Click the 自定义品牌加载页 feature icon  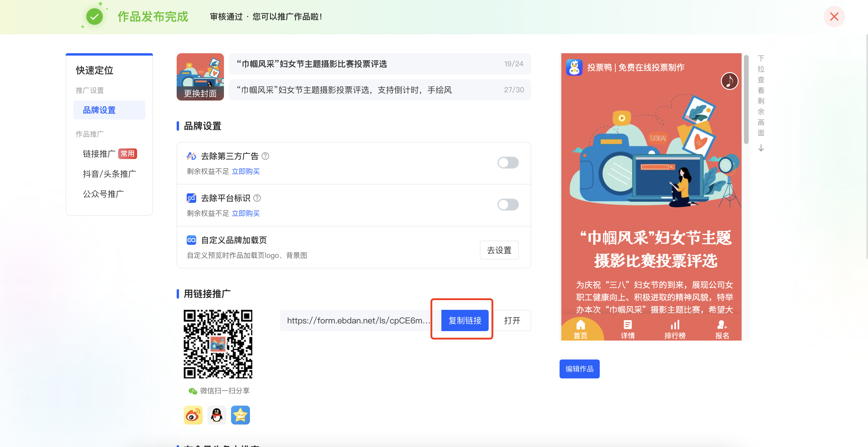(x=191, y=240)
